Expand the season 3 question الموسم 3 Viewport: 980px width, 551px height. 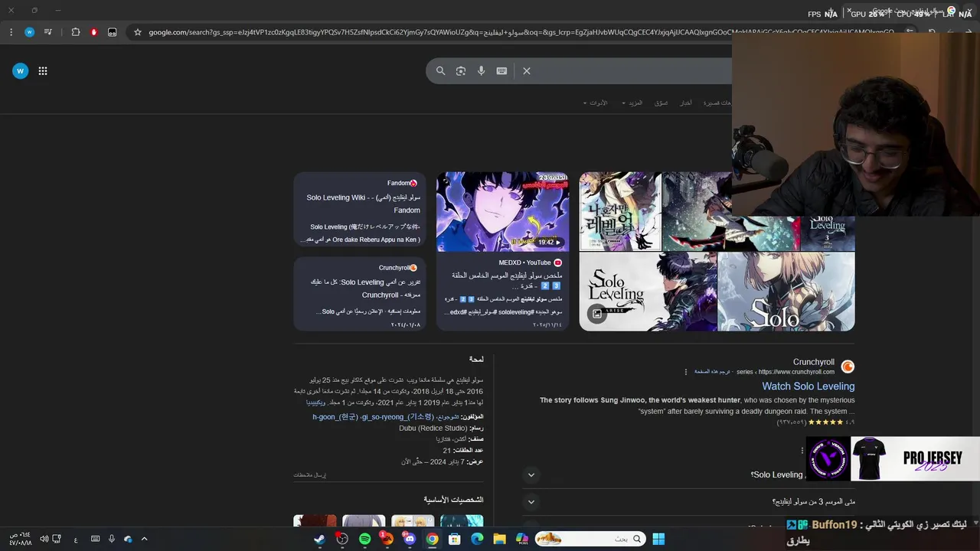pos(531,502)
